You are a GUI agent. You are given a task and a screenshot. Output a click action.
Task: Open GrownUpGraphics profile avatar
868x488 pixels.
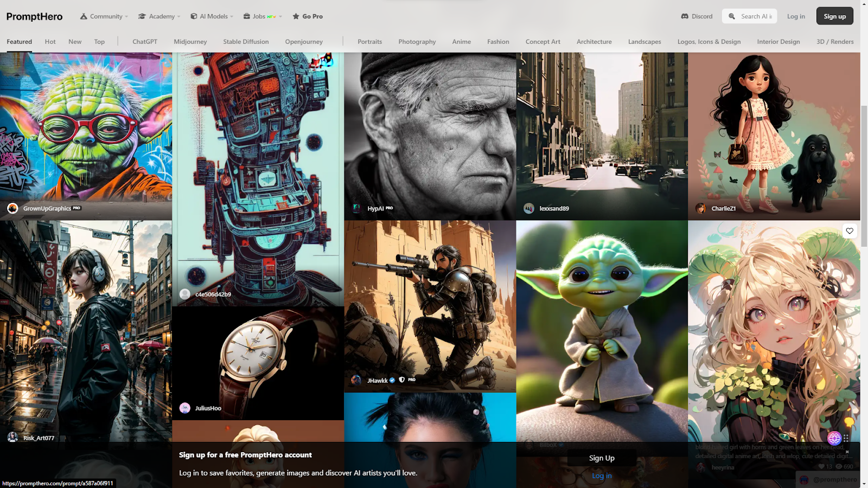pyautogui.click(x=12, y=208)
